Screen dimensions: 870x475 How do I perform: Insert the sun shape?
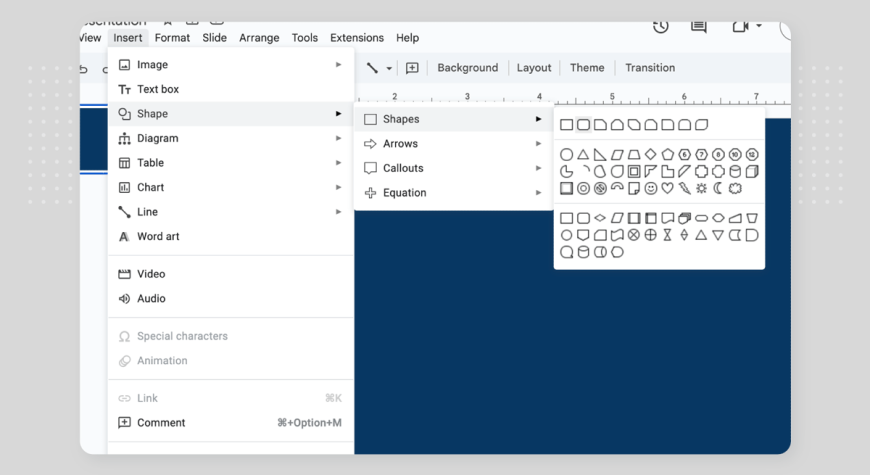701,189
